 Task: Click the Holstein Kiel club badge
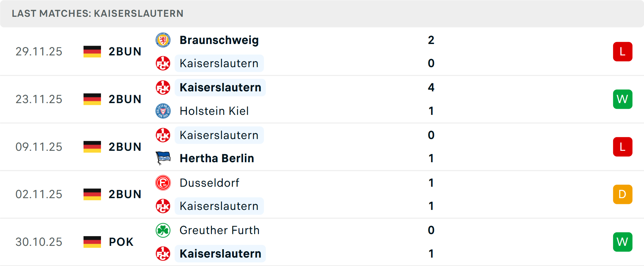(x=163, y=111)
